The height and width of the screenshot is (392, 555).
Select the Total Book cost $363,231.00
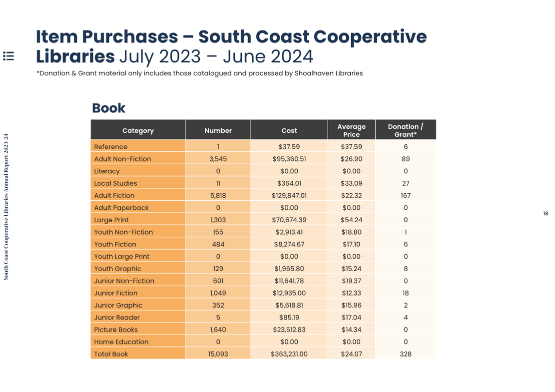(289, 354)
